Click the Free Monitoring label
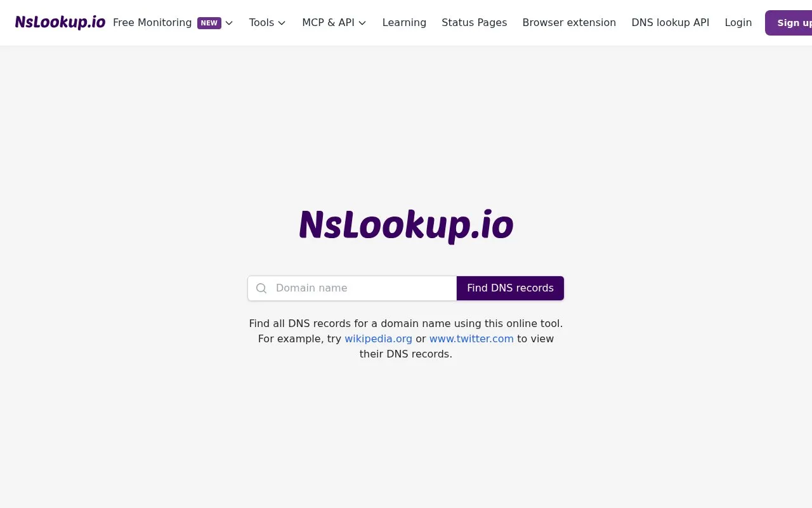 [x=152, y=23]
